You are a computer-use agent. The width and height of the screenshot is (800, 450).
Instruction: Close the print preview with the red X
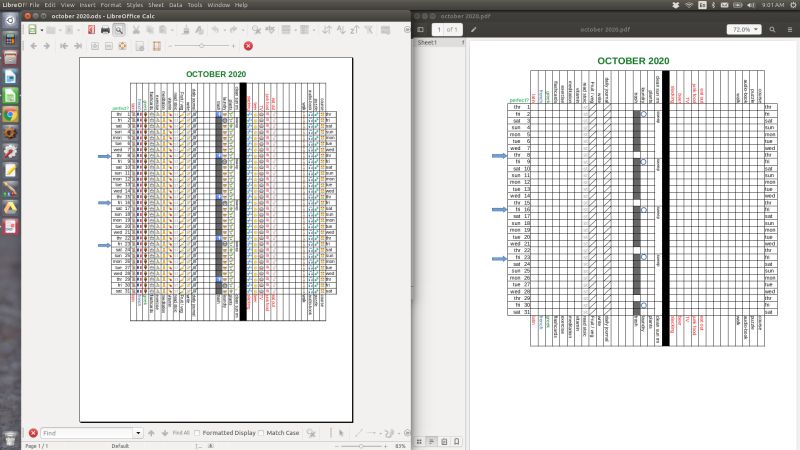click(248, 46)
